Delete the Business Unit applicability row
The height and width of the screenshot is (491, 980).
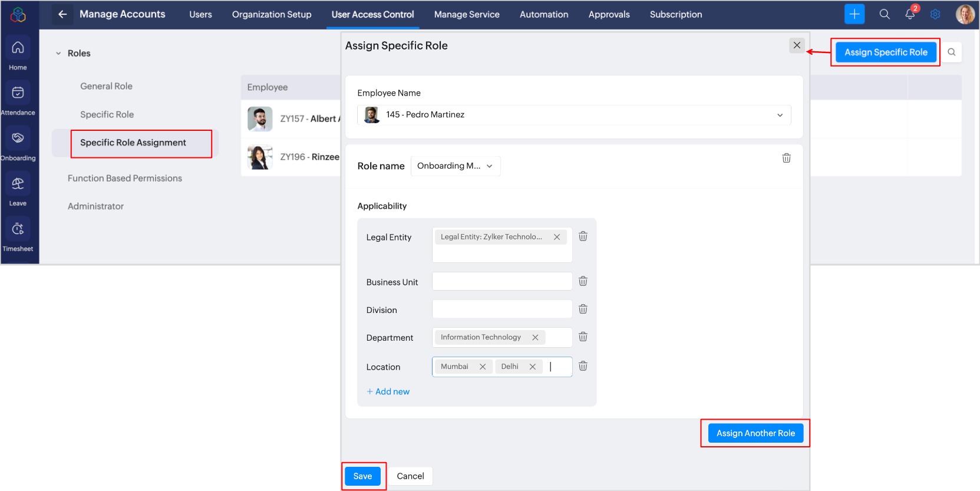click(x=583, y=281)
